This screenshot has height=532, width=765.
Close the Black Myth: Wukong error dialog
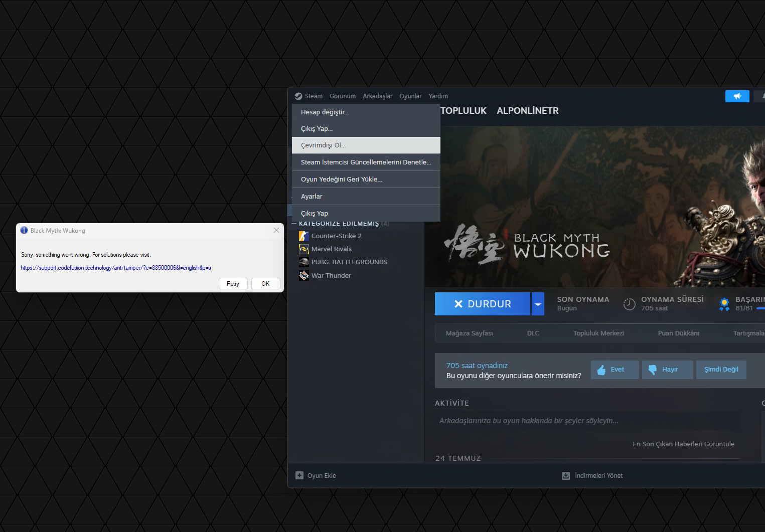[x=276, y=230]
